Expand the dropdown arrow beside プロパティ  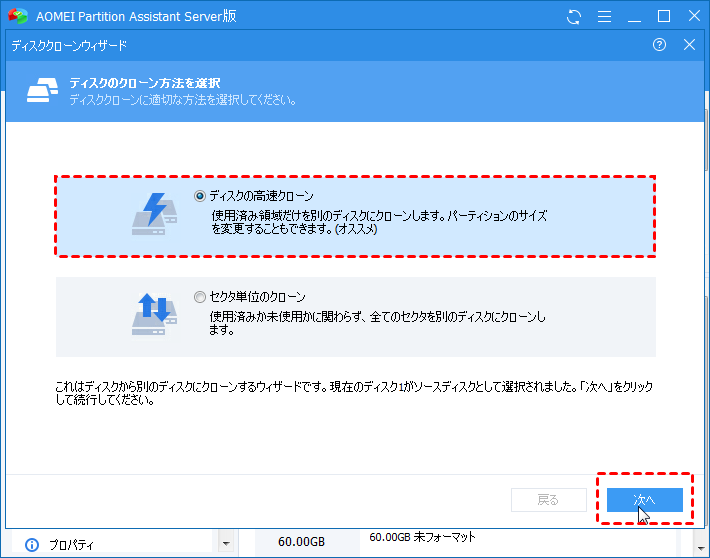pos(226,543)
